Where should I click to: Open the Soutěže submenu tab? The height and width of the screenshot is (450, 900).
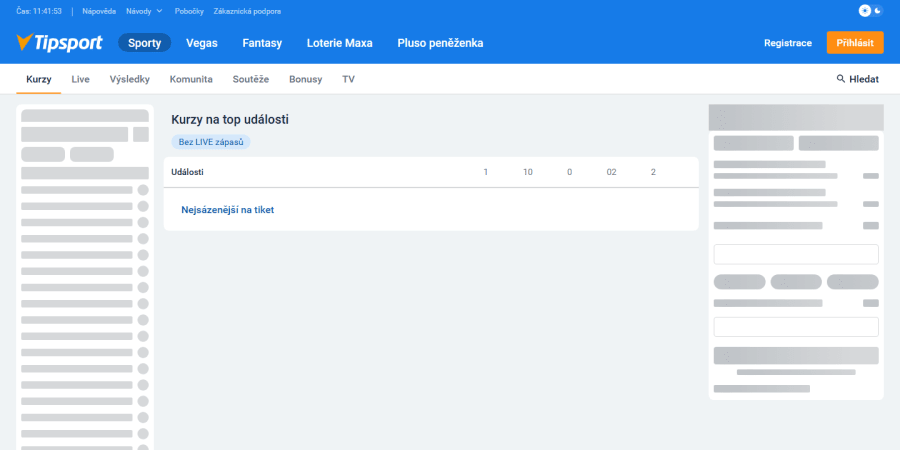tap(251, 79)
